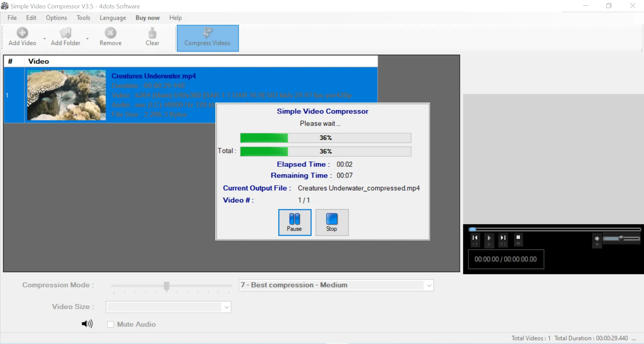The height and width of the screenshot is (344, 644).
Task: Open the File menu
Action: coord(12,18)
